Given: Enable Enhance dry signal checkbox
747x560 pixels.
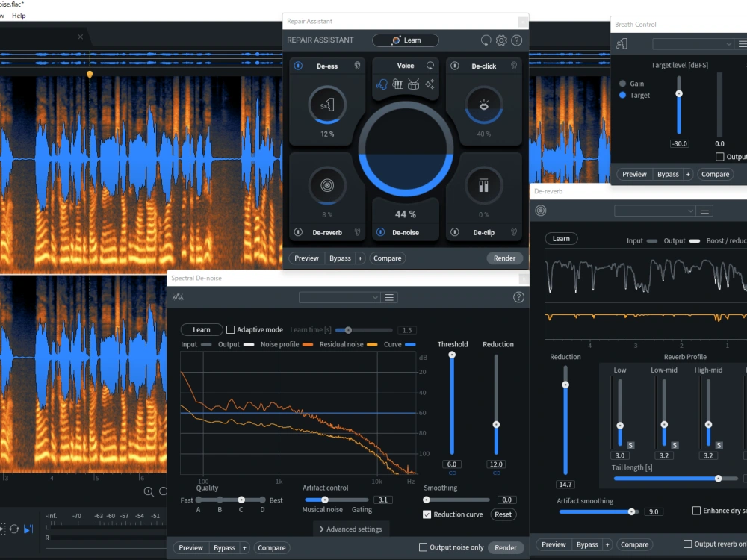Looking at the screenshot, I should tap(696, 511).
